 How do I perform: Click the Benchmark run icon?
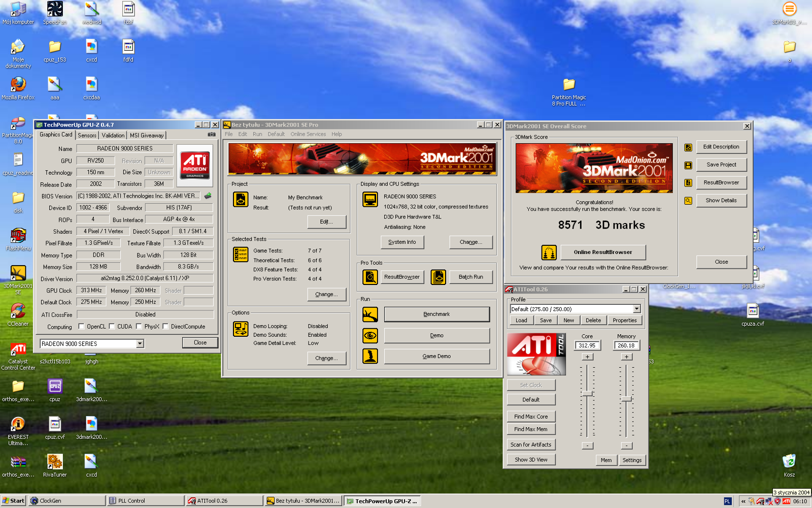[x=370, y=314]
